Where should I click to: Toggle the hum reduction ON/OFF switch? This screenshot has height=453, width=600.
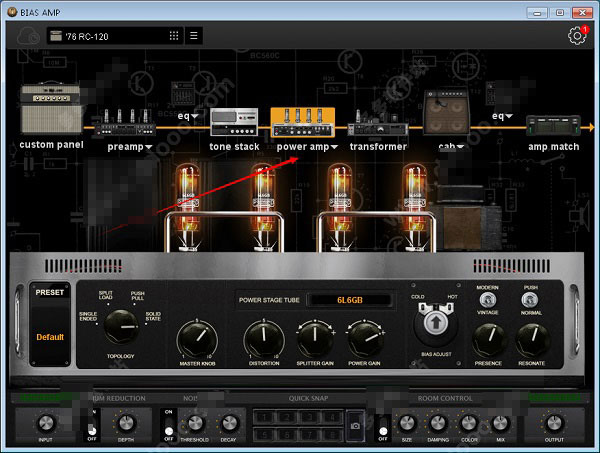point(92,425)
